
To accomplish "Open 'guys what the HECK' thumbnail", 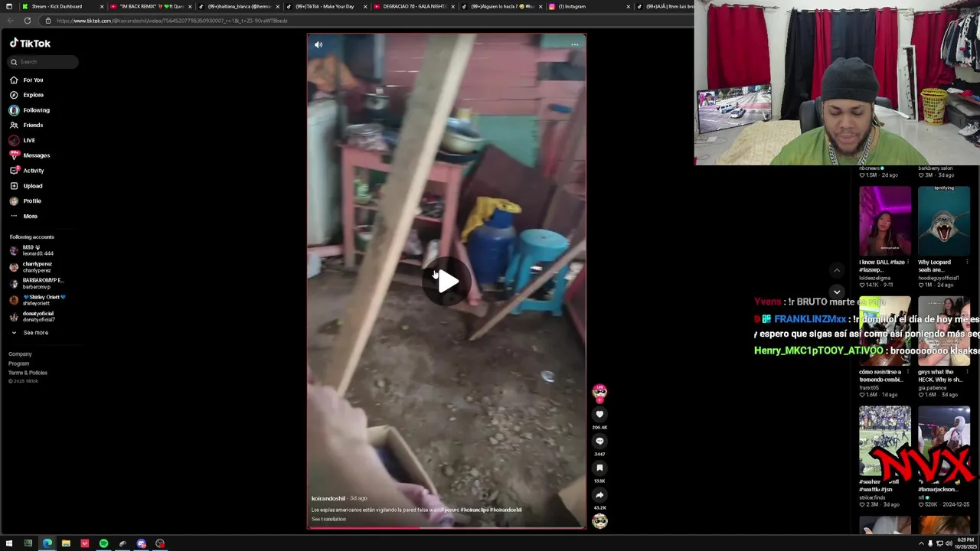I will tap(944, 331).
